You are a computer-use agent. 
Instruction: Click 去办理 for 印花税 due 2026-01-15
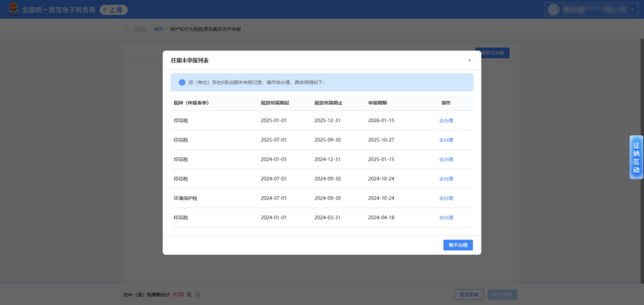pyautogui.click(x=446, y=121)
